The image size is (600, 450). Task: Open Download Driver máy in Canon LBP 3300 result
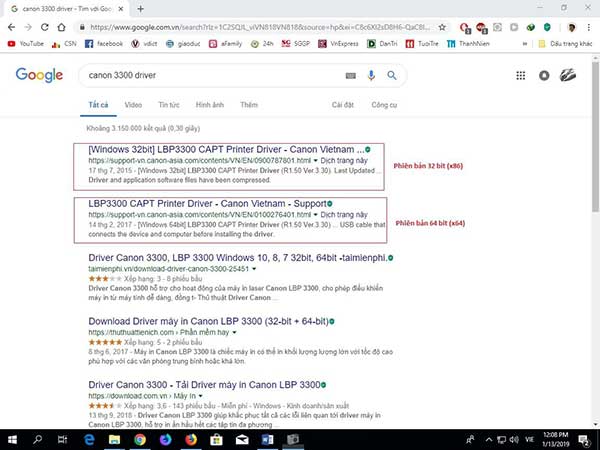pos(209,321)
